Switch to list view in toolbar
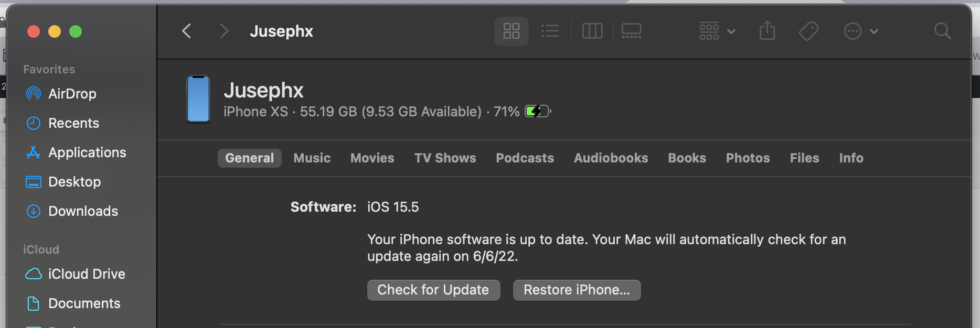980x328 pixels. 550,31
